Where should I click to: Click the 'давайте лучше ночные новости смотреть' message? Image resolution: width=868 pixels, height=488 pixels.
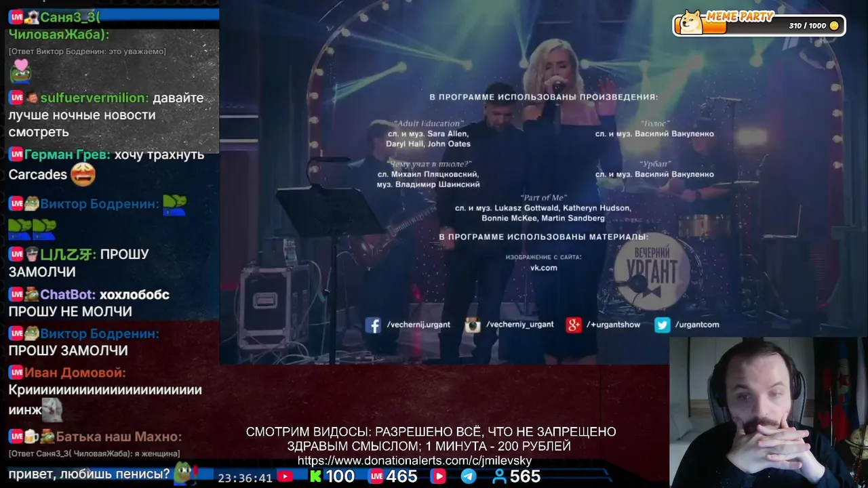pyautogui.click(x=106, y=115)
